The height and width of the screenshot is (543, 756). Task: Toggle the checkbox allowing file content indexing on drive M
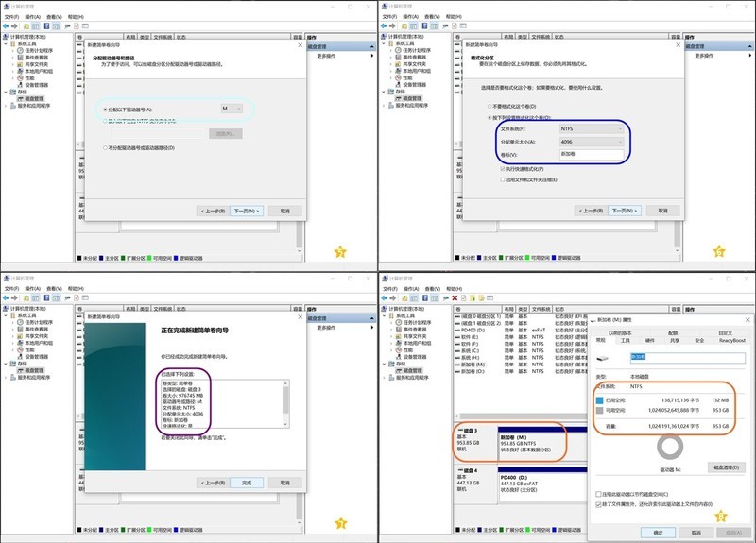598,504
